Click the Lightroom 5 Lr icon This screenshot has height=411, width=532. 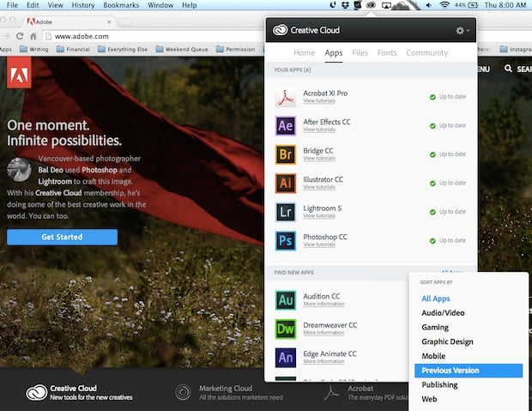(x=286, y=212)
